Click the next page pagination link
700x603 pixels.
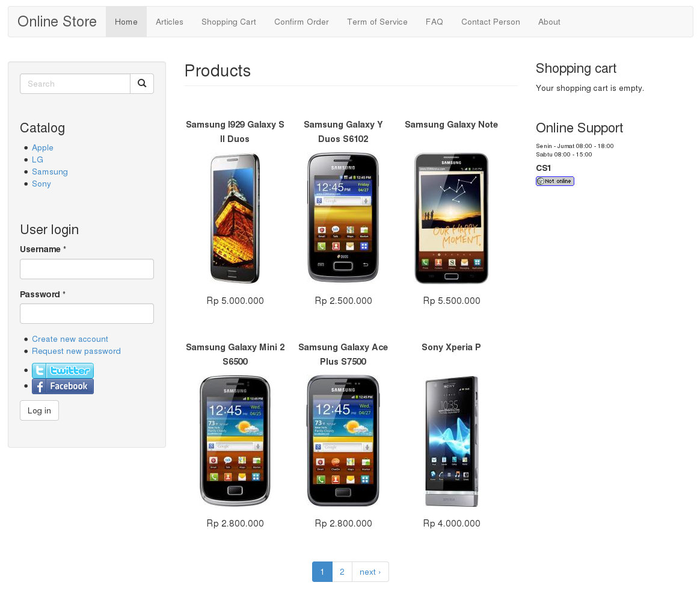coord(370,572)
